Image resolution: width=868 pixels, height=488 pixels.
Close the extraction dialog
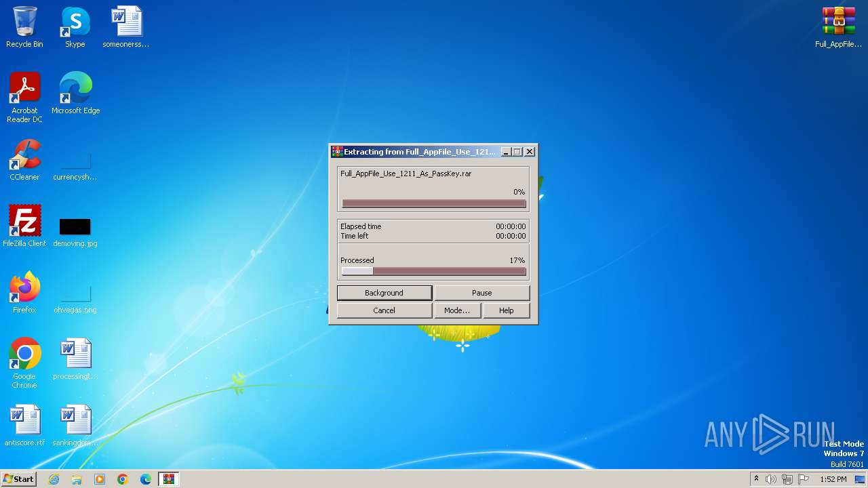pyautogui.click(x=530, y=152)
